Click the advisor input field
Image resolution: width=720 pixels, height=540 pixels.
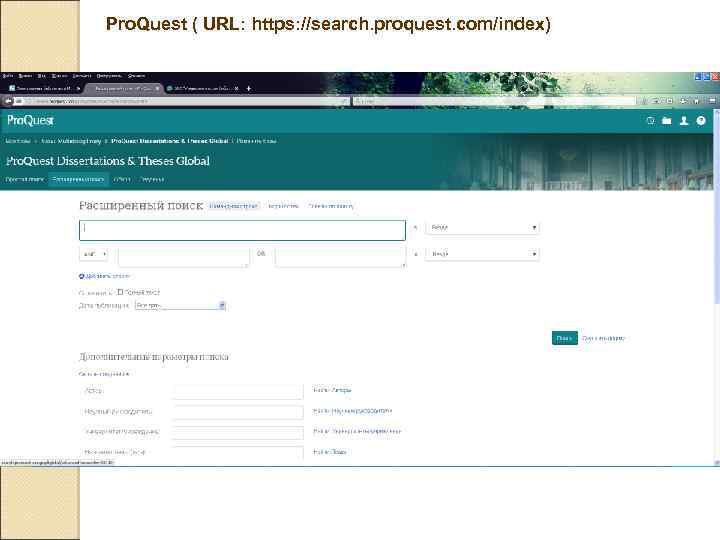coord(238,412)
